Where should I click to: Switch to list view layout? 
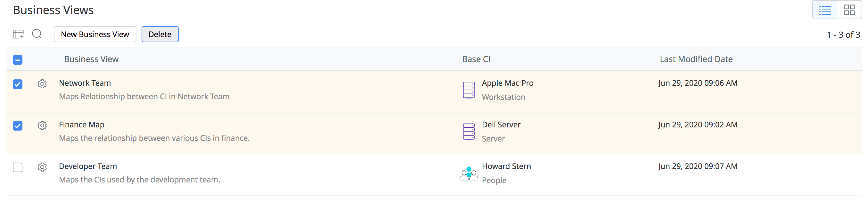[825, 10]
